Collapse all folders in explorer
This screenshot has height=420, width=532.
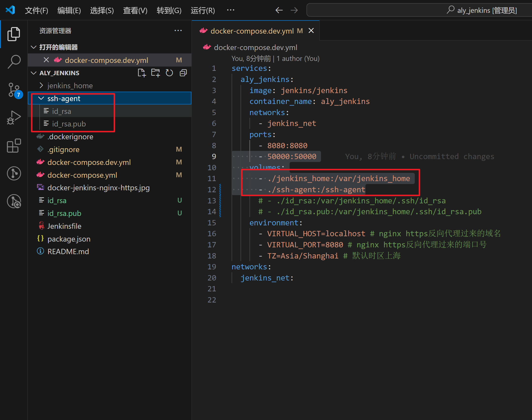[x=183, y=73]
